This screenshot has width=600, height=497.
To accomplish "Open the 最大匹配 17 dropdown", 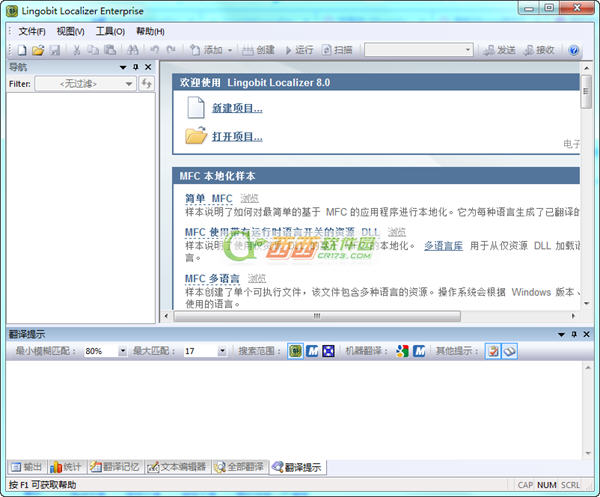I will point(222,351).
